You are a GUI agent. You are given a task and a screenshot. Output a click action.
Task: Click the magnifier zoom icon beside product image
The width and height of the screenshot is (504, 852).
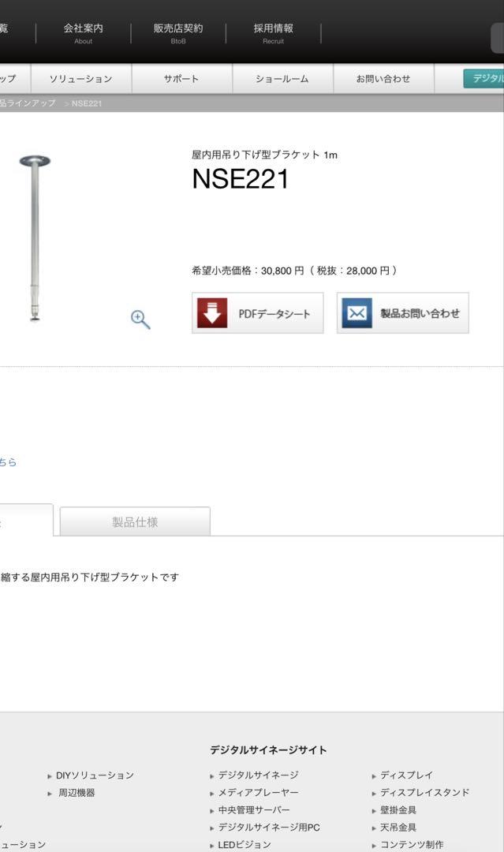pyautogui.click(x=140, y=319)
